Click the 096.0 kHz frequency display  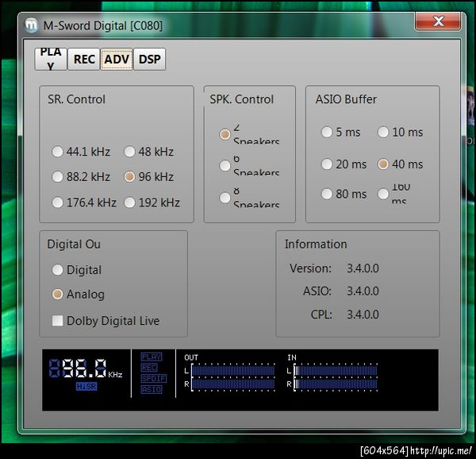[x=86, y=368]
